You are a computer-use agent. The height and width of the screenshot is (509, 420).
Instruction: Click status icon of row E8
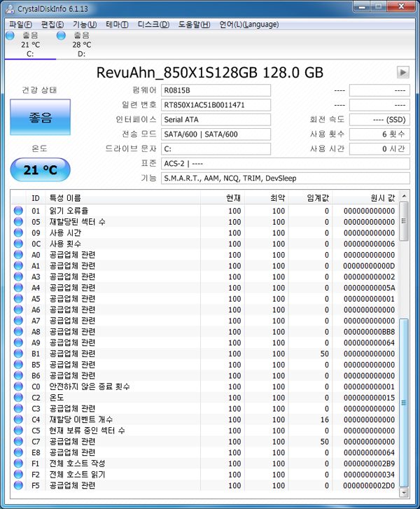pos(18,452)
